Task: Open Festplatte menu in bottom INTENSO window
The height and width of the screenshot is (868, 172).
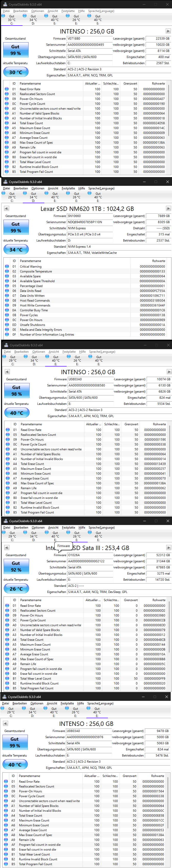Action: [67, 703]
